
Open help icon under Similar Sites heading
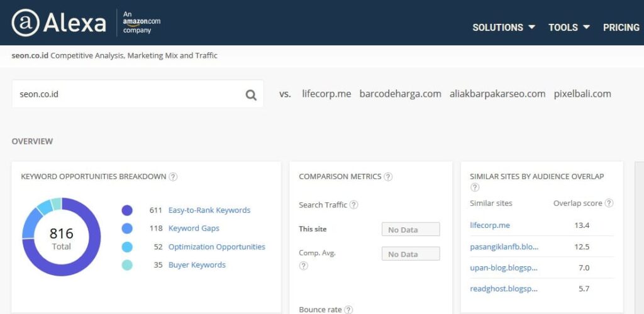(475, 187)
